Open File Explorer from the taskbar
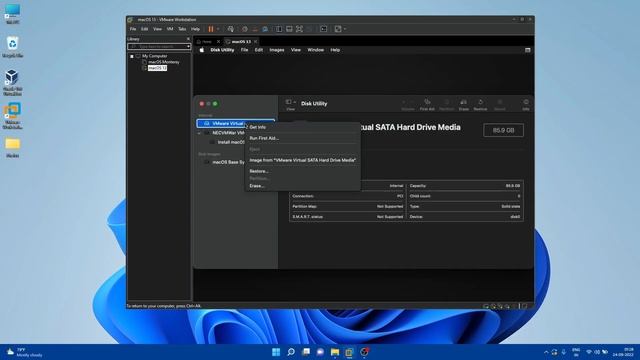Viewport: 640px width, 360px height. [335, 352]
